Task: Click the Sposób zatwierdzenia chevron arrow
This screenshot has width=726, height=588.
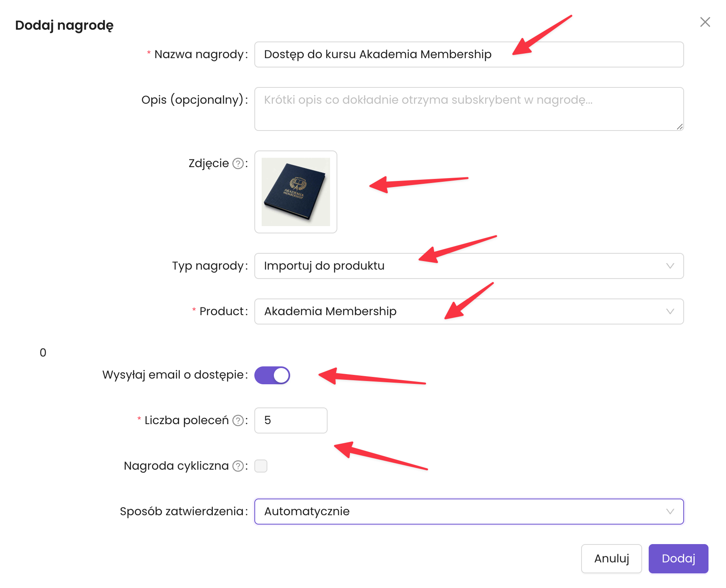Action: [670, 512]
